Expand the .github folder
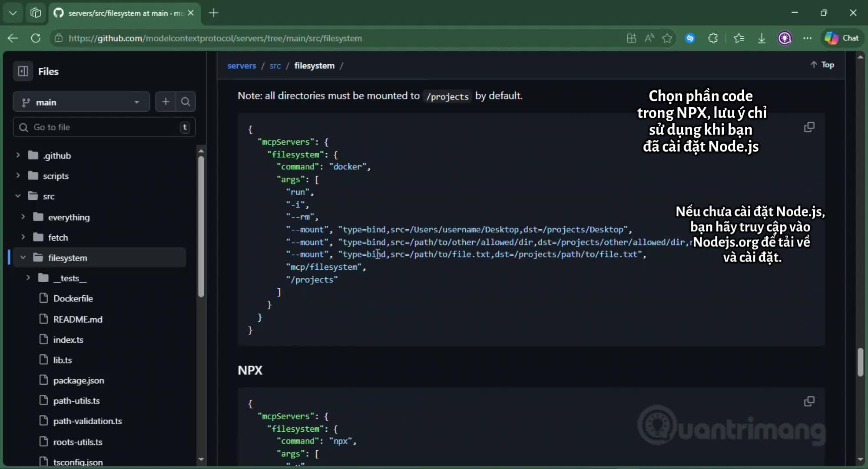The width and height of the screenshot is (868, 469). (18, 155)
